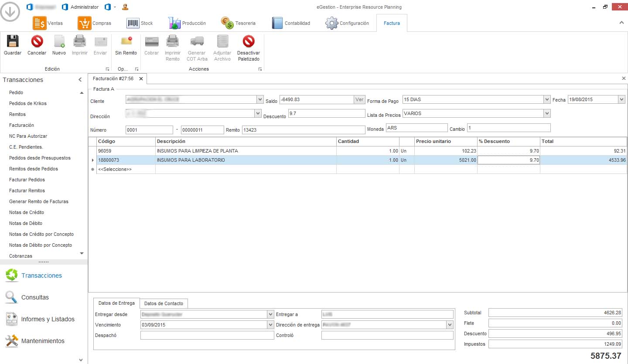Click the Ver button next to Saldo
This screenshot has width=628, height=364.
click(x=359, y=100)
